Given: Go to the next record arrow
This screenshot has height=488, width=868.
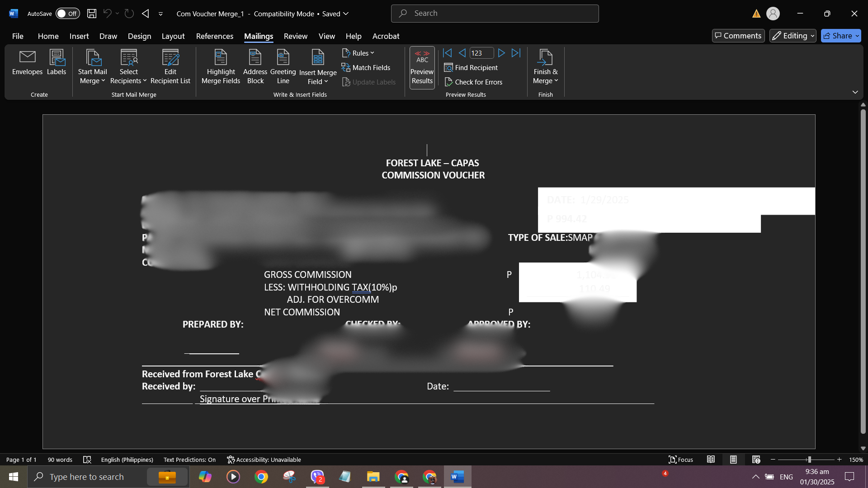Looking at the screenshot, I should click(x=501, y=53).
